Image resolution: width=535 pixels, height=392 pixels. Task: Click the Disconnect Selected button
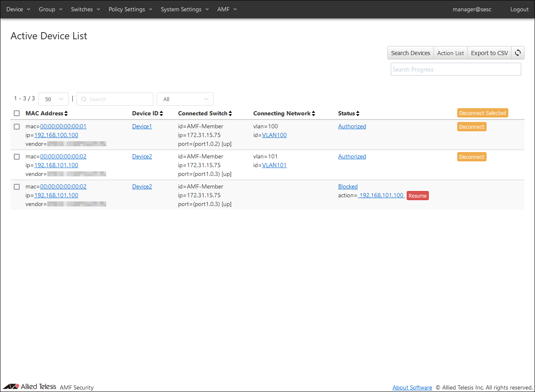[x=482, y=113]
